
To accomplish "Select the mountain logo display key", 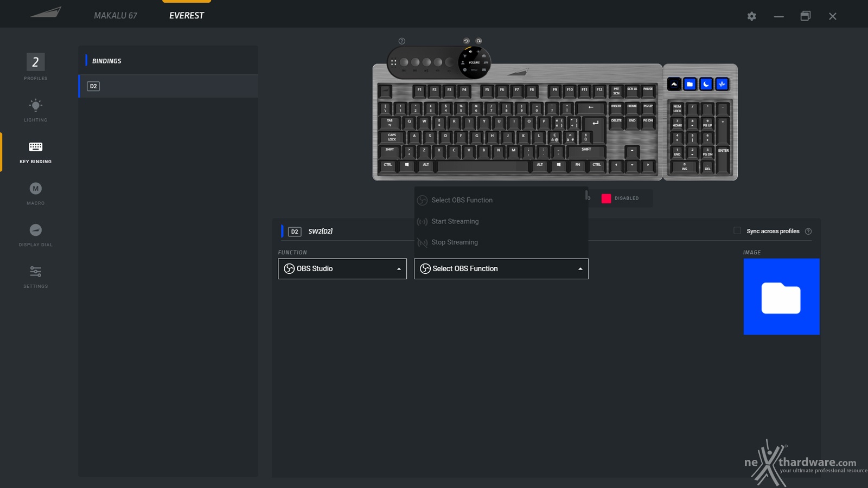I will coord(674,84).
